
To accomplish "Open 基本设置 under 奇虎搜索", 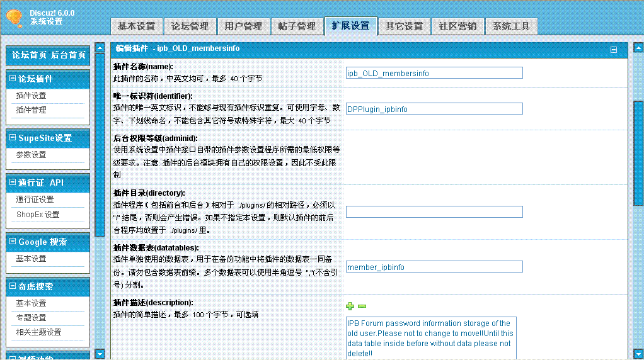I will click(x=32, y=303).
